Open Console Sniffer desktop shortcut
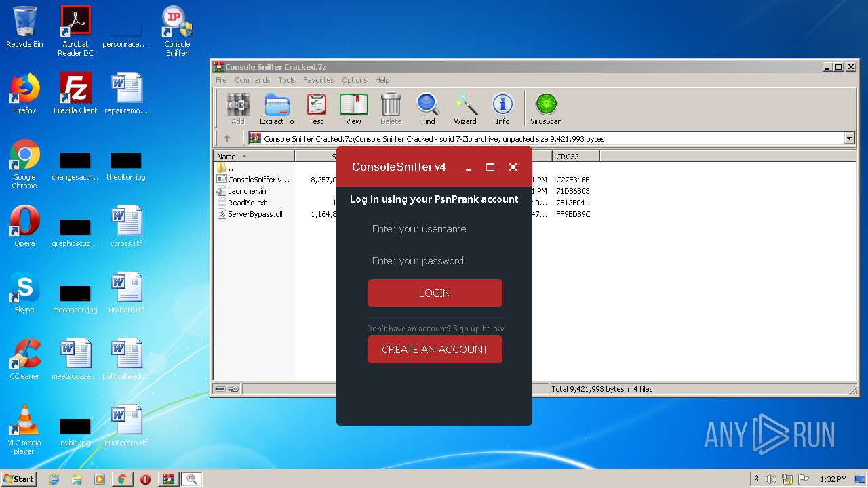This screenshot has width=868, height=488. click(177, 31)
